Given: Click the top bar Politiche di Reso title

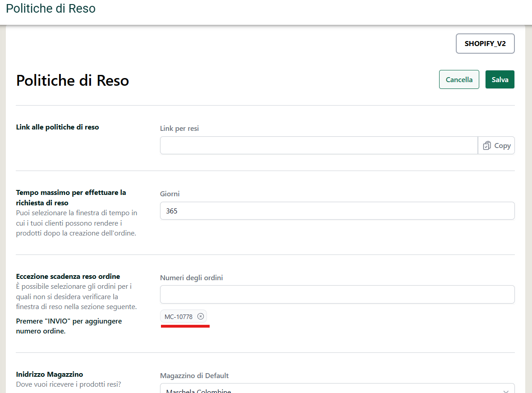Looking at the screenshot, I should click(x=51, y=9).
